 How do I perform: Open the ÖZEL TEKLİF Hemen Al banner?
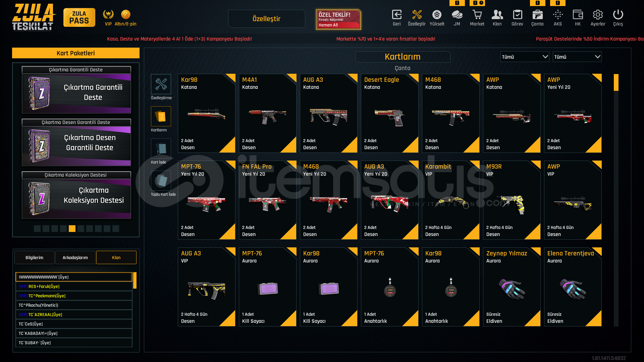point(338,19)
